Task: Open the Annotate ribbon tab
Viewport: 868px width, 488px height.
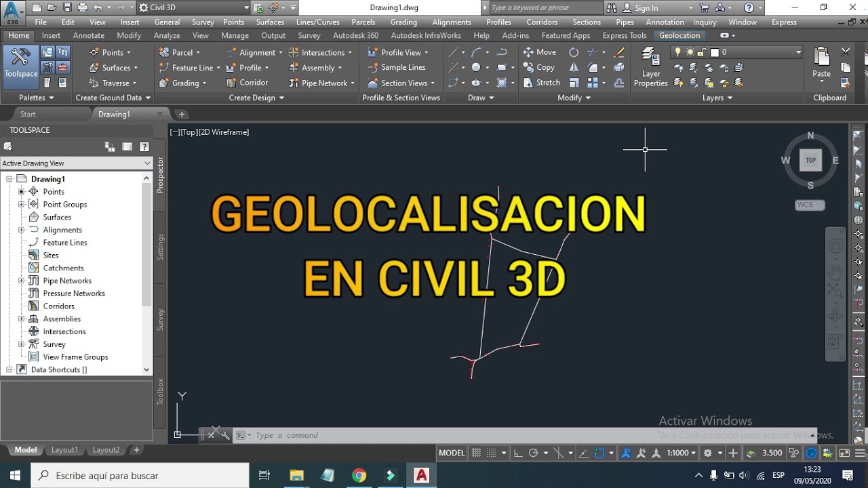Action: (89, 35)
